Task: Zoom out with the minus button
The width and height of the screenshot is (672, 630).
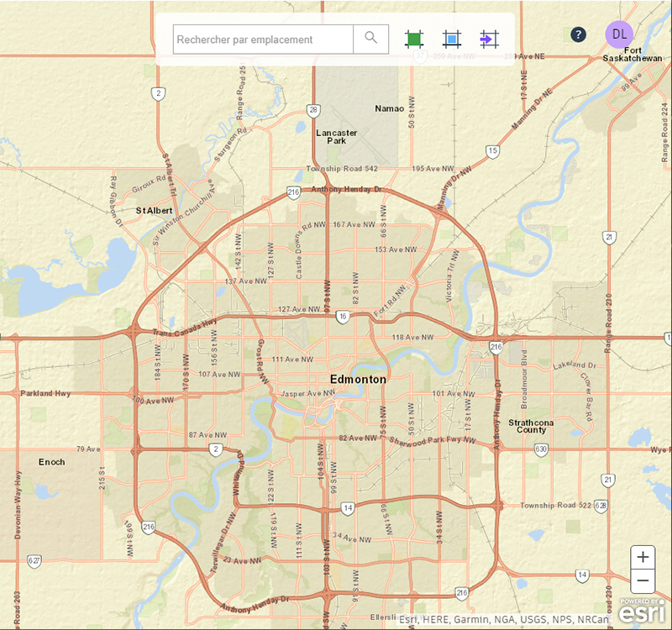Action: click(643, 581)
